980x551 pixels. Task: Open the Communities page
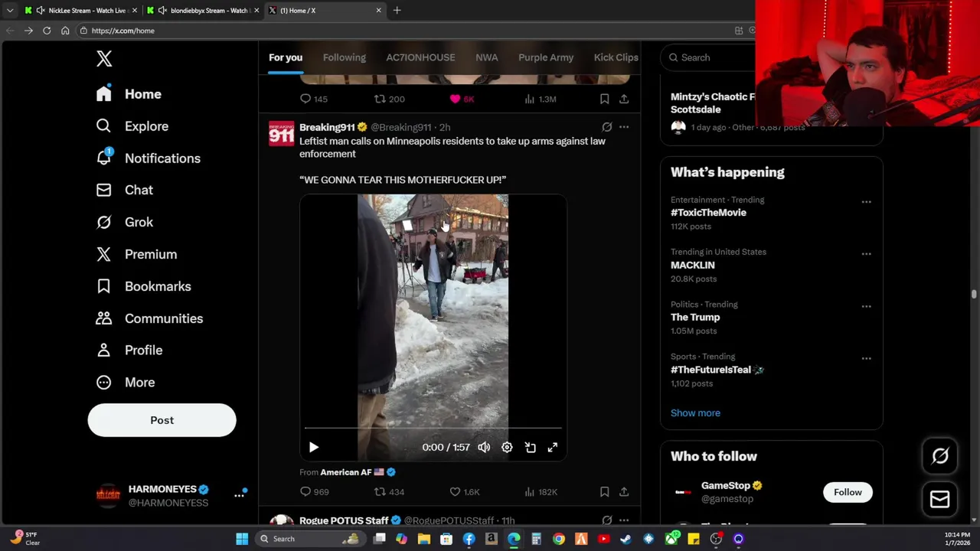149,318
